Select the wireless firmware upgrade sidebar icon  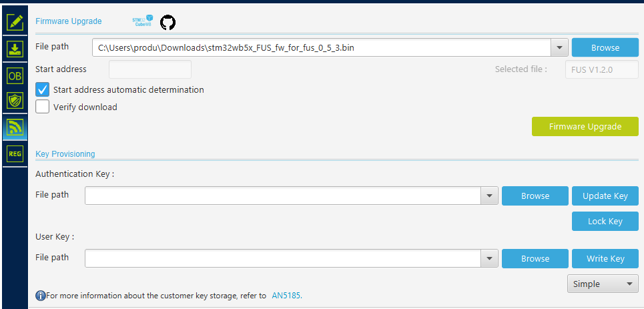(x=15, y=127)
